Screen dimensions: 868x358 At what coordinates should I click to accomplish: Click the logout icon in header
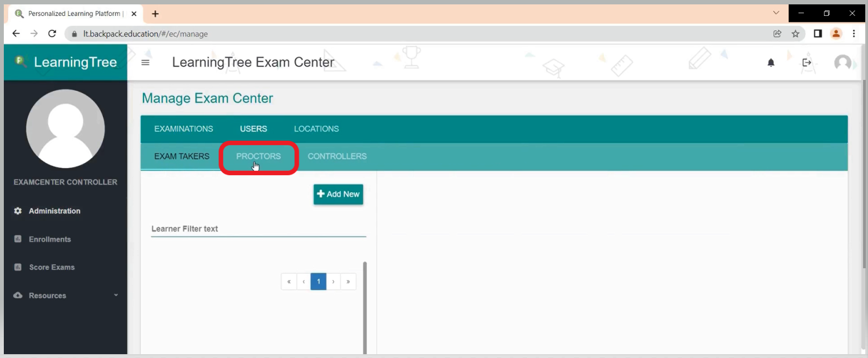[x=806, y=63]
